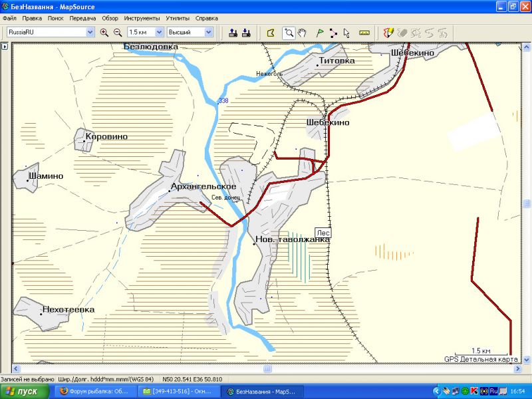The image size is (532, 399).
Task: Open the RussiaRU map product dropdown
Action: [90, 32]
